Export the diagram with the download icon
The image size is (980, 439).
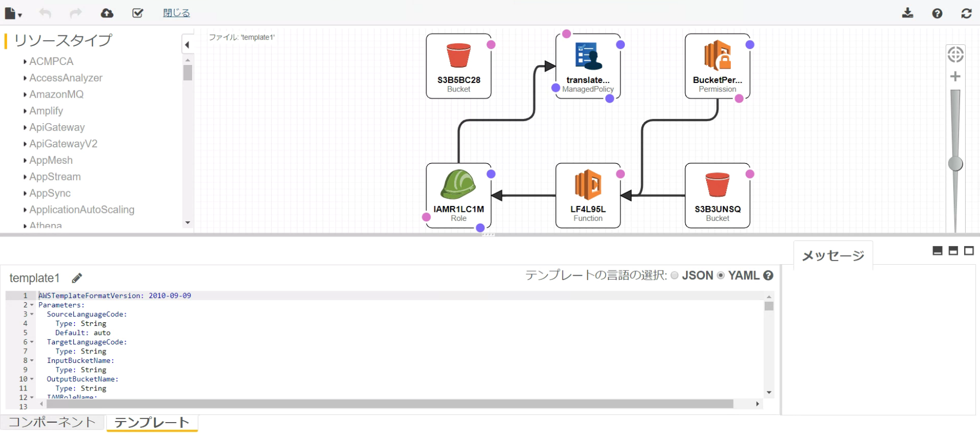point(908,13)
